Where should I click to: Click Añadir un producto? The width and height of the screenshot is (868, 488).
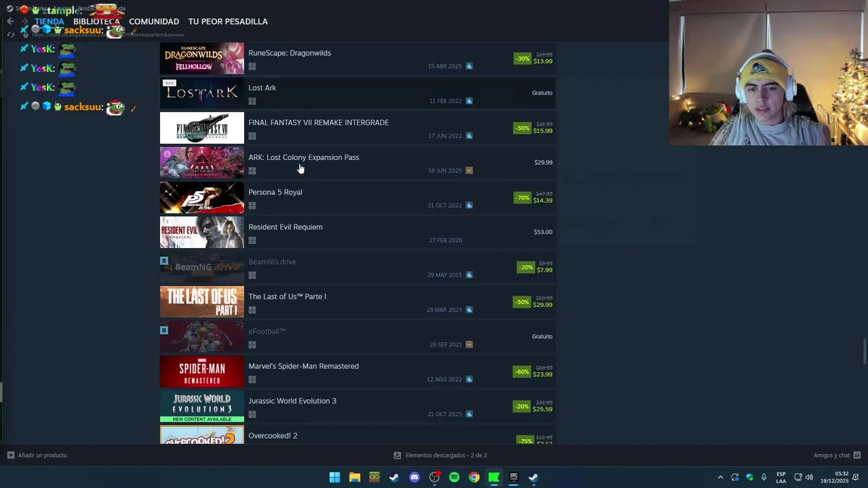coord(42,455)
